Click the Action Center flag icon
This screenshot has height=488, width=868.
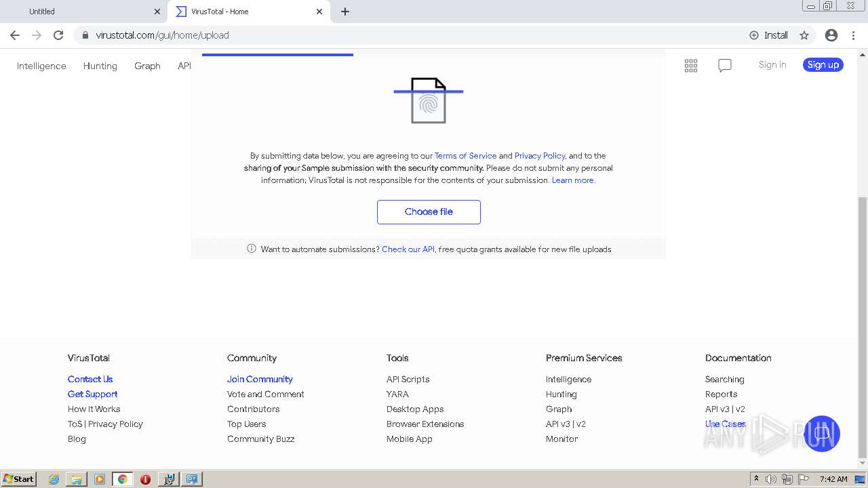click(804, 479)
